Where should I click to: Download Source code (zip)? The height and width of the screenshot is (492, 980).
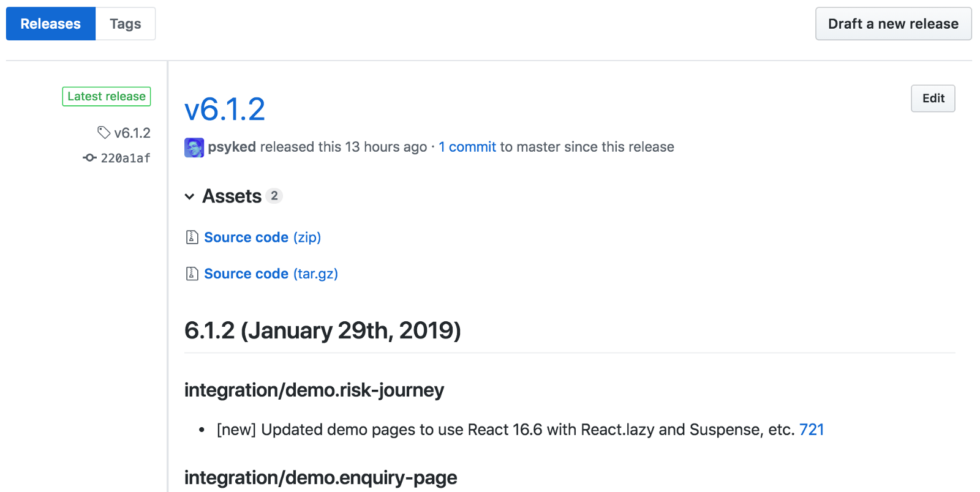point(262,237)
